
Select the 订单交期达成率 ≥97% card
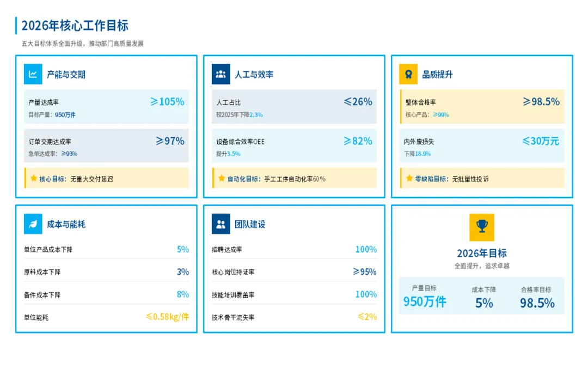pos(106,146)
